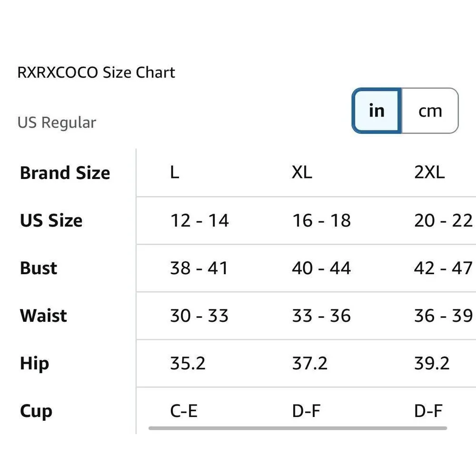
Task: Click the XL brand size column
Action: tap(302, 173)
